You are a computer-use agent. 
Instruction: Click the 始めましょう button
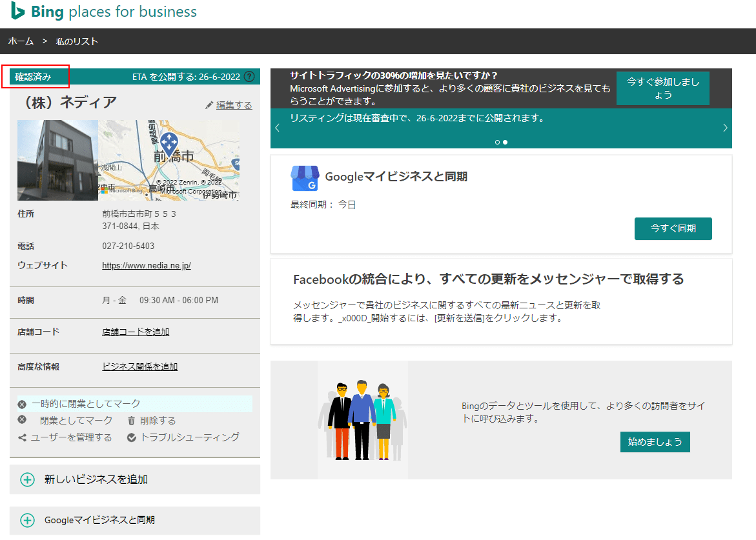655,442
